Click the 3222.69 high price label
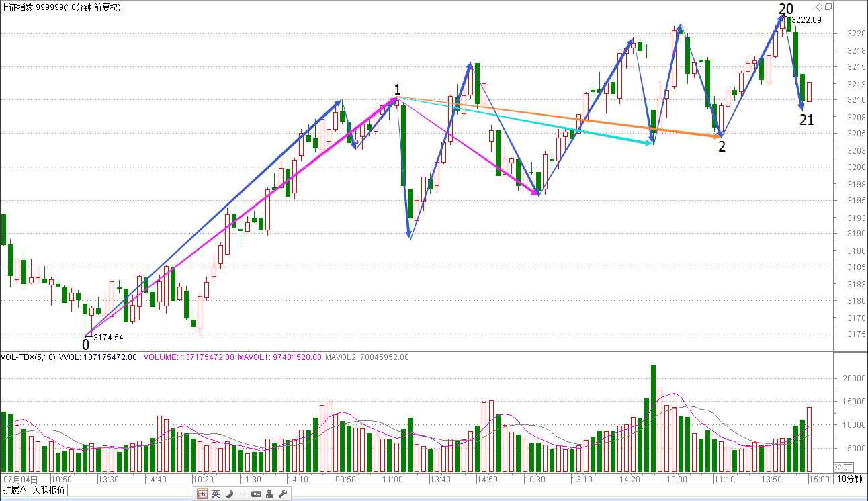The height and width of the screenshot is (501, 868). (x=806, y=20)
